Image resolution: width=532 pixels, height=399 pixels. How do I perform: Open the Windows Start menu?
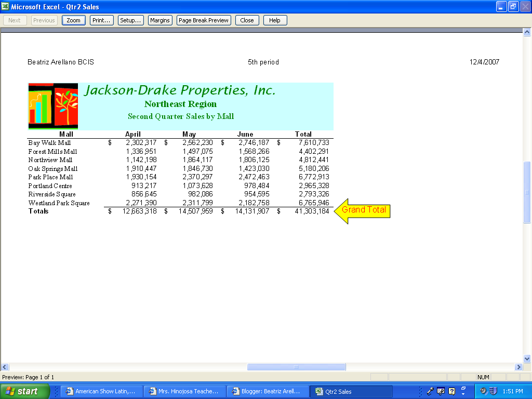pyautogui.click(x=25, y=391)
